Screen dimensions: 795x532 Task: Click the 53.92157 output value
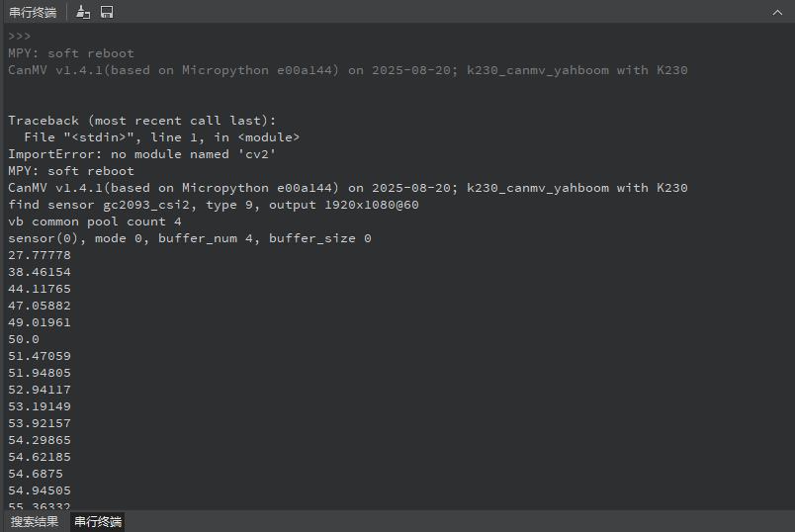point(40,423)
